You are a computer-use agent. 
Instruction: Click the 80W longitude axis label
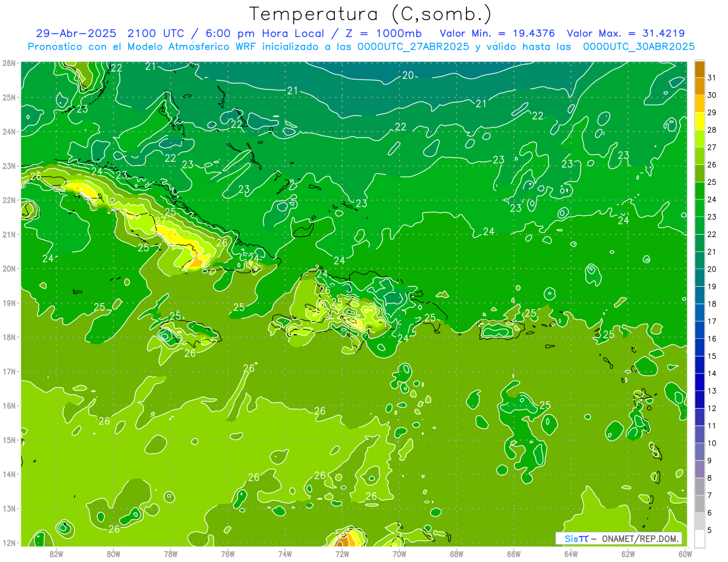pyautogui.click(x=113, y=553)
